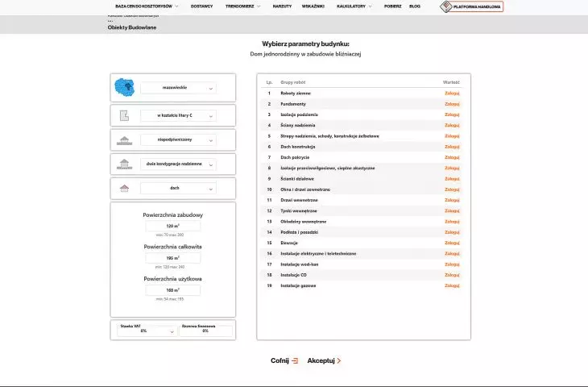Open the dach roof type dropdown
588x387 pixels.
[178, 188]
